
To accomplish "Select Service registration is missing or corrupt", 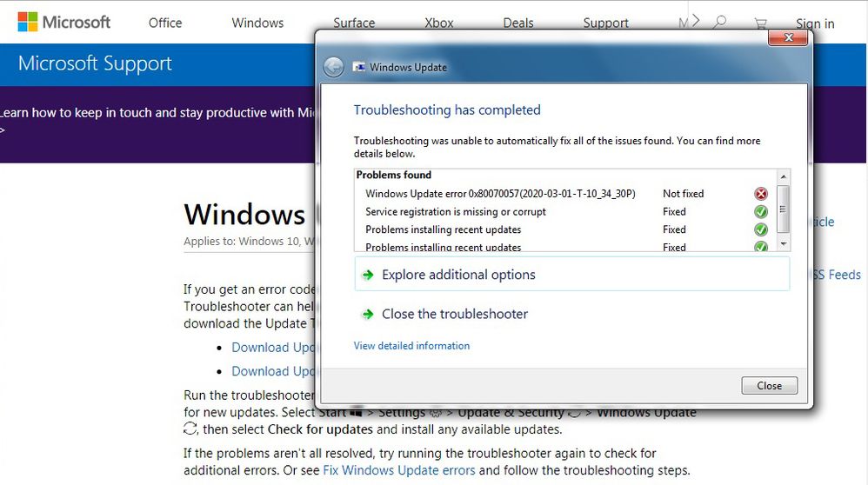I will coord(456,212).
